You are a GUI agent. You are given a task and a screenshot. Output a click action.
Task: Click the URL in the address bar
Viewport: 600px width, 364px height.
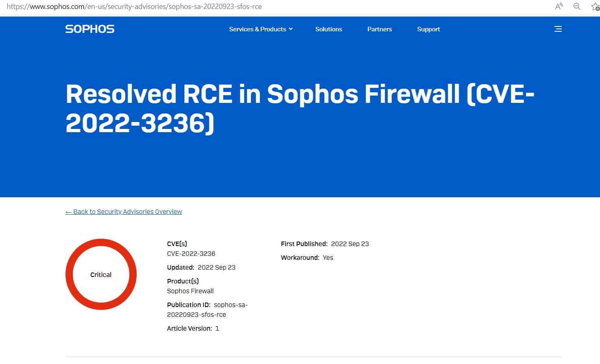click(134, 7)
